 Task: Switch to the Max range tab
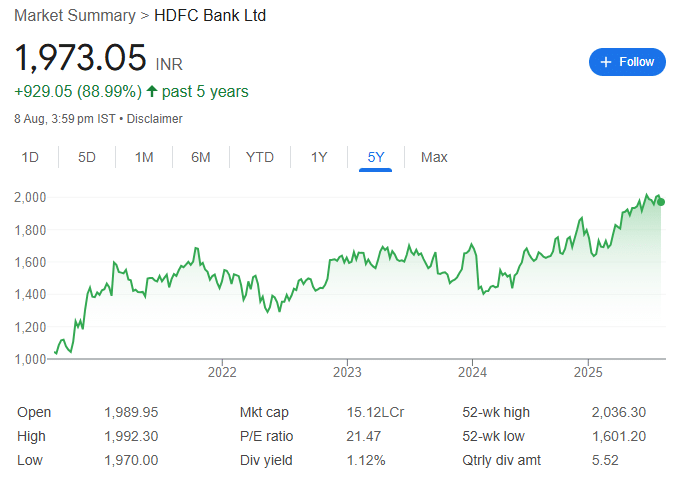coord(434,157)
